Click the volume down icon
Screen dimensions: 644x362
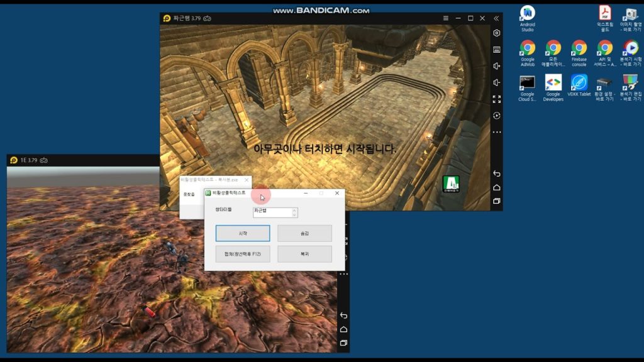[496, 82]
